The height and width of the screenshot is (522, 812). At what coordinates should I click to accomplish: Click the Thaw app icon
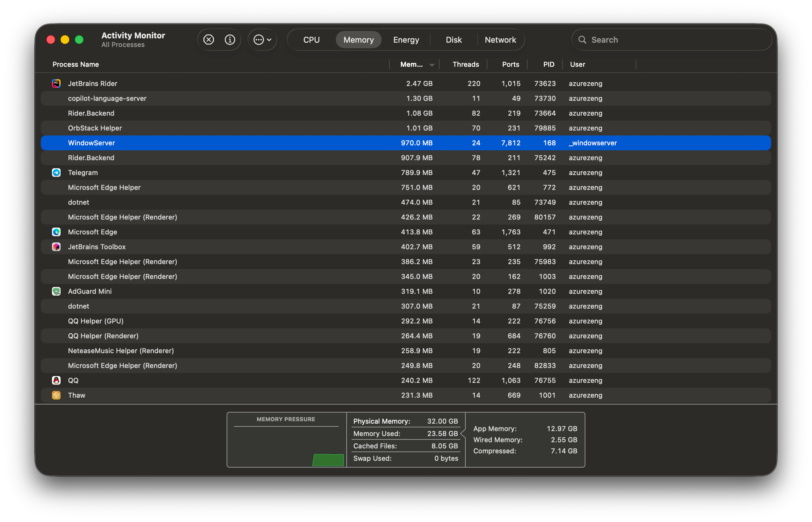click(56, 395)
